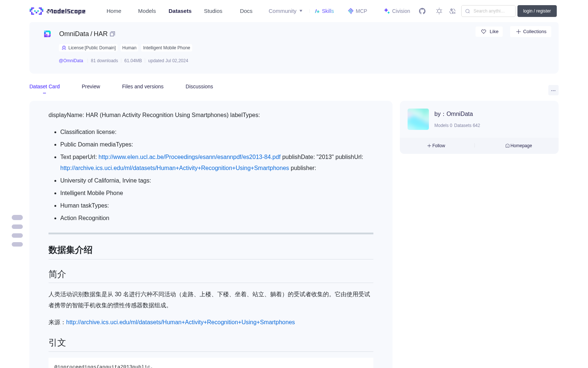Click the login / register button
Image resolution: width=588 pixels, height=368 pixels.
[537, 11]
